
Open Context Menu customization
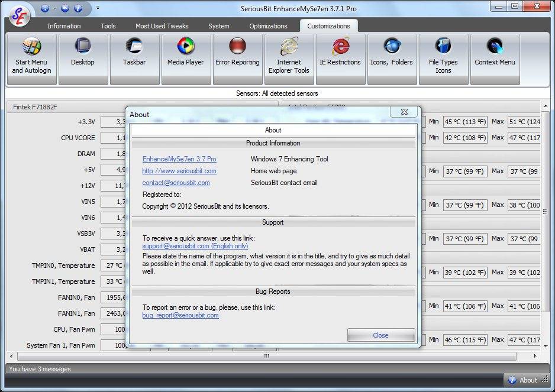pos(495,59)
